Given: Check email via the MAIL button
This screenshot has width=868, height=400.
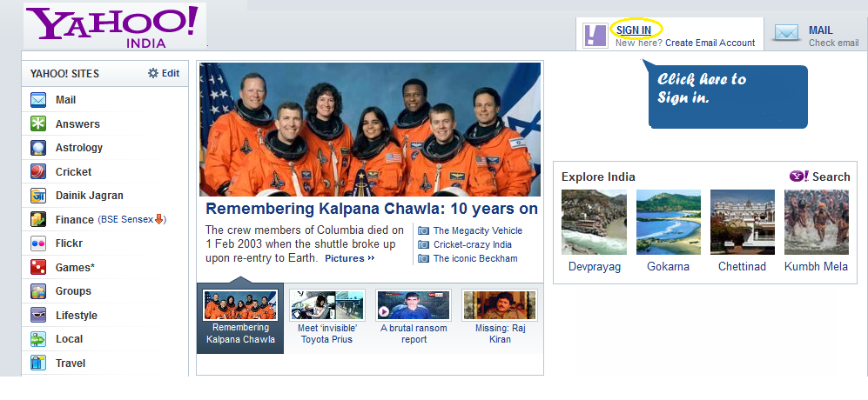Looking at the screenshot, I should (817, 35).
